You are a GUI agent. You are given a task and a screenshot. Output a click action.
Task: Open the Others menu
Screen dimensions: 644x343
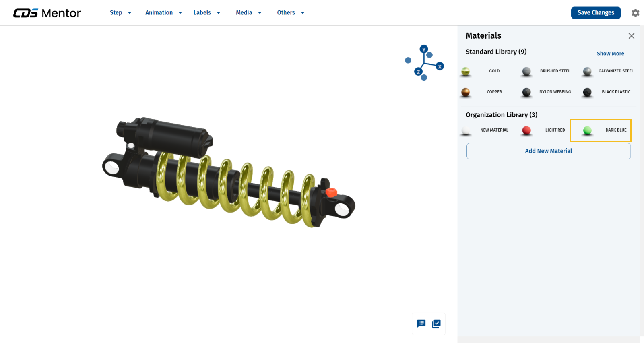point(290,13)
